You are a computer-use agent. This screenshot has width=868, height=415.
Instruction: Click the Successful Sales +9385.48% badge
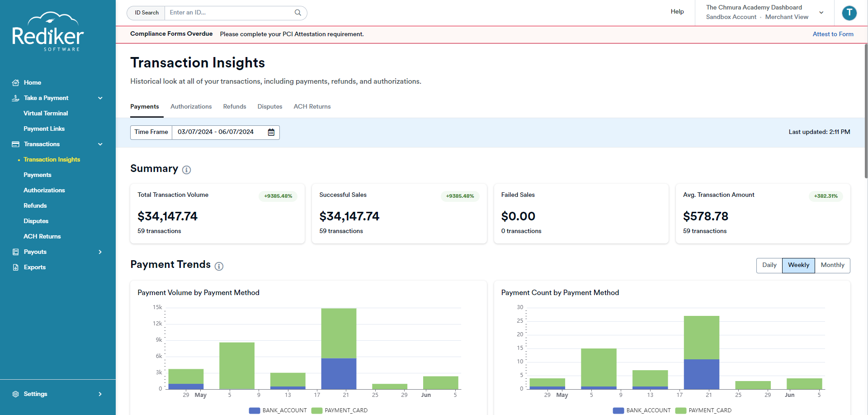pyautogui.click(x=460, y=196)
